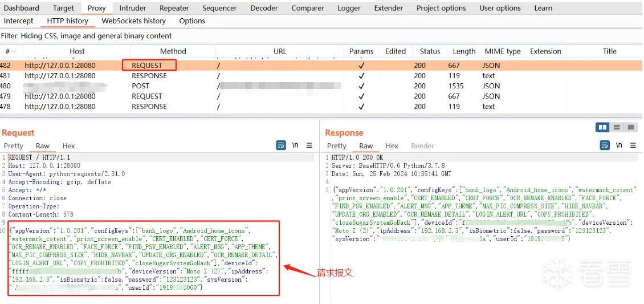Open the Project options tab
This screenshot has width=644, height=304.
441,8
